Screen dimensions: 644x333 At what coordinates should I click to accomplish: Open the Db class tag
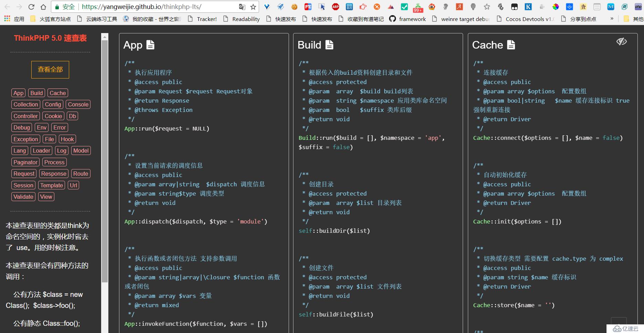click(72, 116)
